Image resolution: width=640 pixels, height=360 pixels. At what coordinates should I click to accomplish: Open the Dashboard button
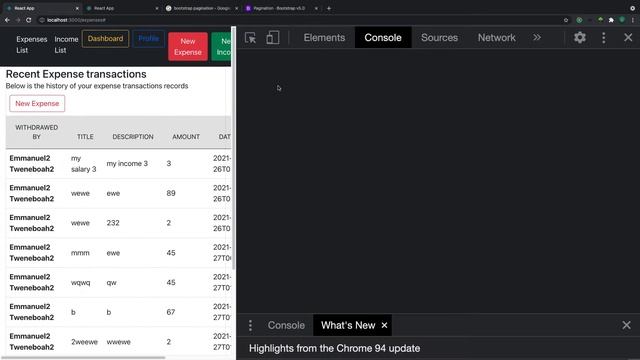coord(105,39)
